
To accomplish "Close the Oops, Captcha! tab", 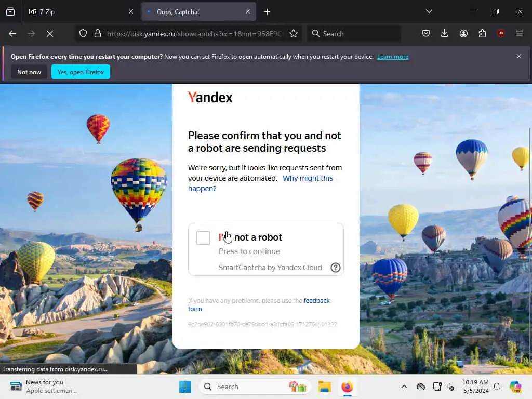I will click(248, 12).
